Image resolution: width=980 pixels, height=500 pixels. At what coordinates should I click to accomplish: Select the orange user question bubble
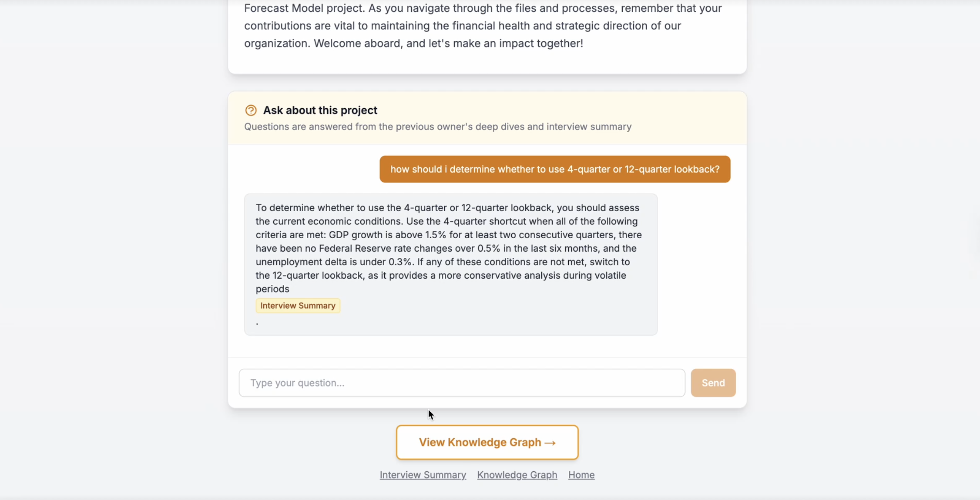tap(555, 169)
